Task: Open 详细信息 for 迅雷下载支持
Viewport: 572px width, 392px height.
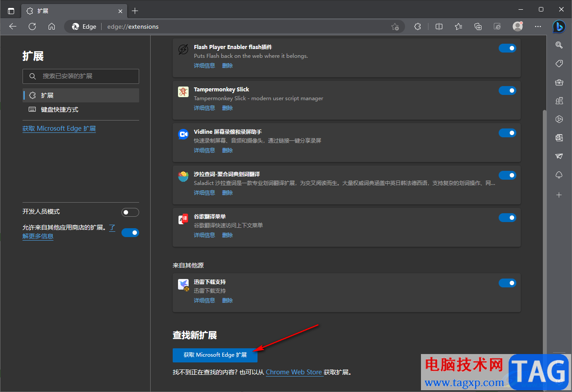Action: pyautogui.click(x=205, y=300)
